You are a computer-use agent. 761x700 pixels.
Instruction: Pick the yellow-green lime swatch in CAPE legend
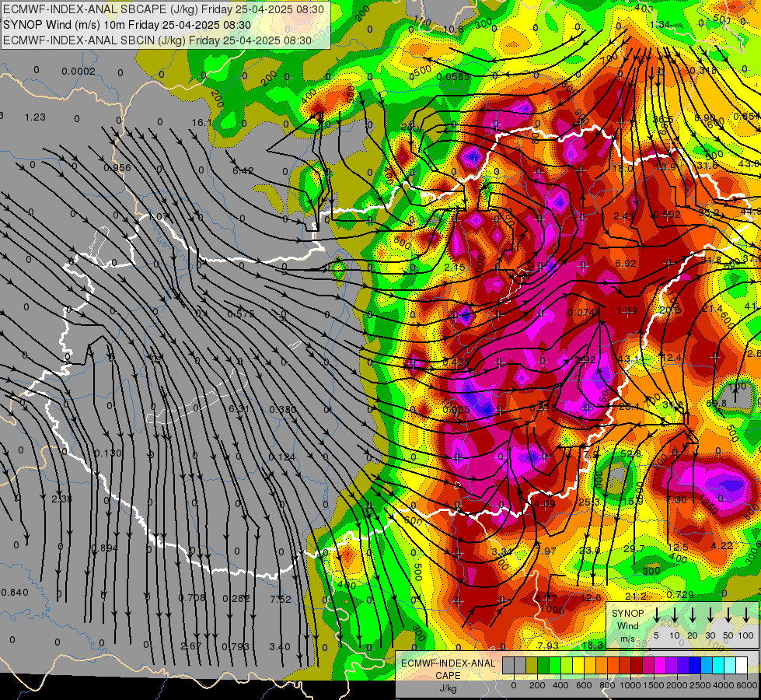(567, 666)
